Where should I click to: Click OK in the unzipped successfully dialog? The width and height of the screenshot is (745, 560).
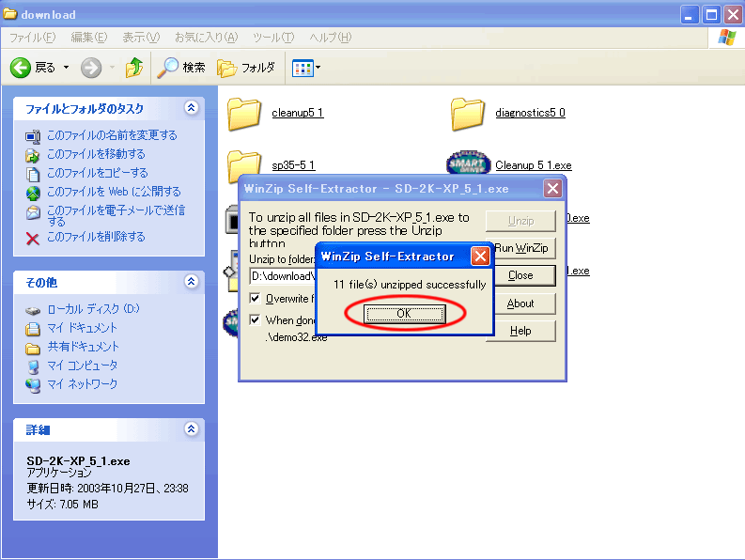click(x=404, y=314)
